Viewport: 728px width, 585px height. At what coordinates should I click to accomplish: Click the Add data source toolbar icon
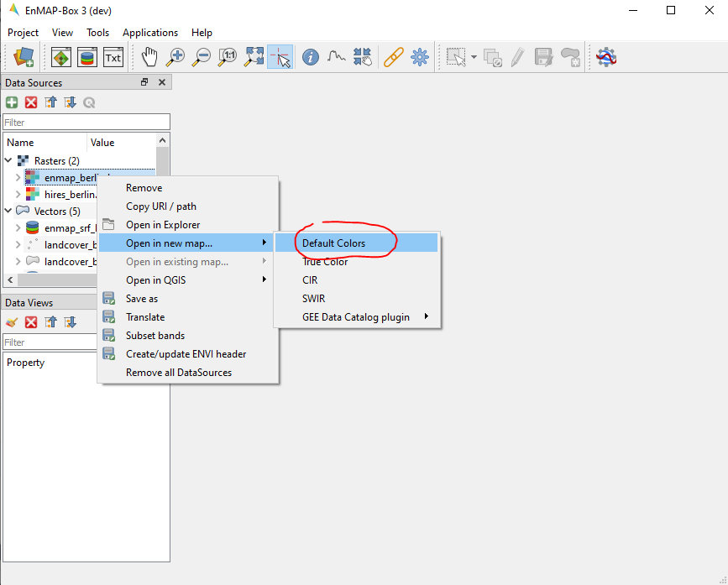24,57
